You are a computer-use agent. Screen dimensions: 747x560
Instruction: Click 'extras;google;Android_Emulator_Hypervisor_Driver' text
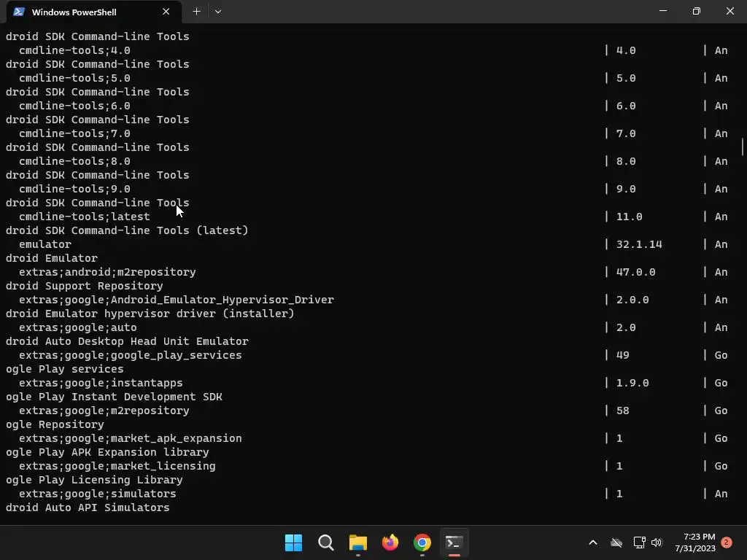coord(177,300)
